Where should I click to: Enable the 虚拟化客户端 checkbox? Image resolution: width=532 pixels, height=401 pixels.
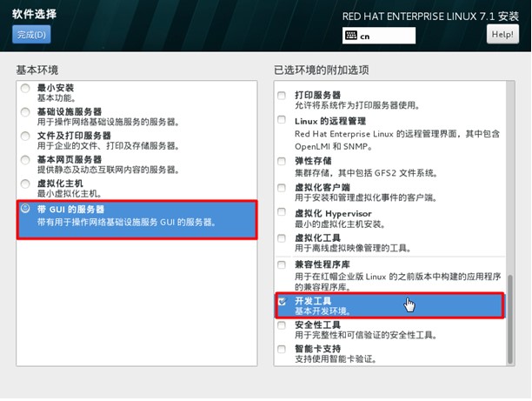(282, 187)
